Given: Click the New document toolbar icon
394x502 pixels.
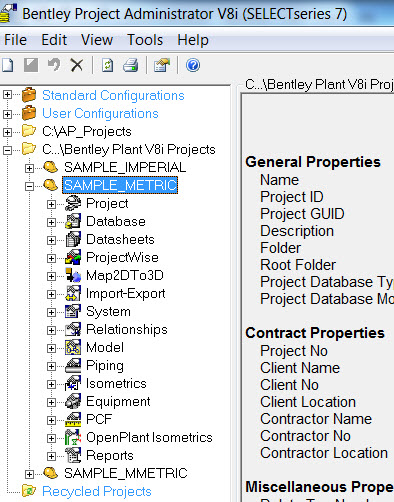Looking at the screenshot, I should coord(7,65).
